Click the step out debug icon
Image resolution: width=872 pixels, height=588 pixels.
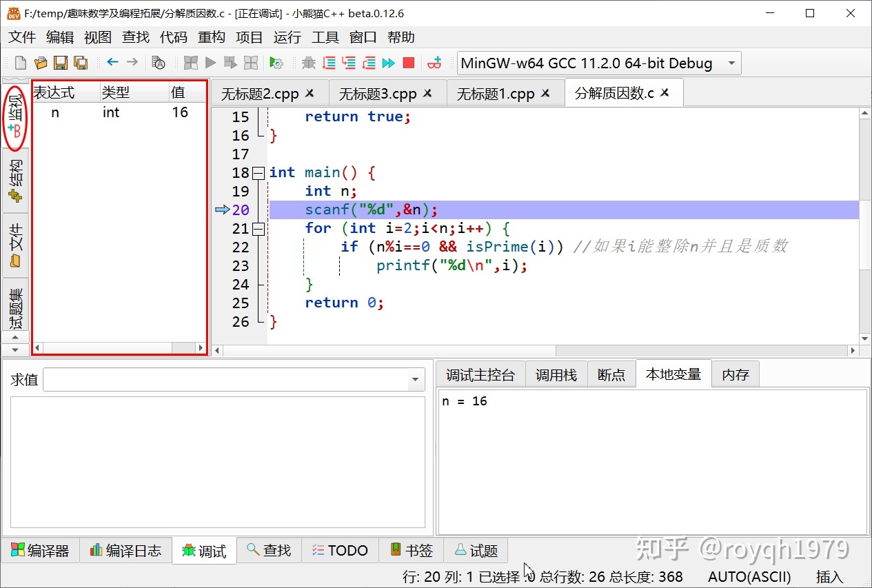click(369, 63)
